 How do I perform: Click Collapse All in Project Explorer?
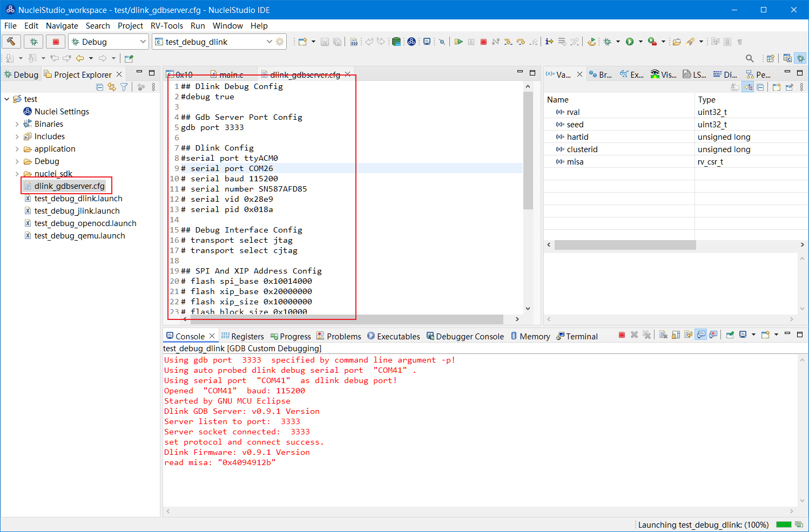[99, 87]
